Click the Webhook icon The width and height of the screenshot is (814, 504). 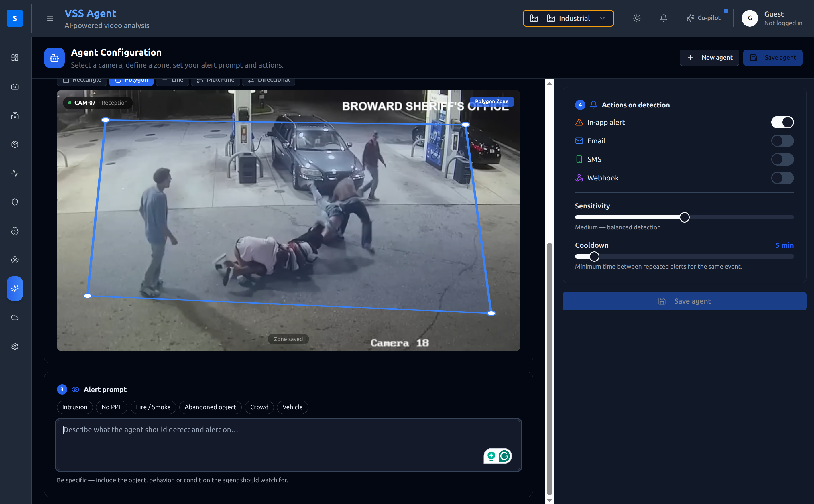click(x=579, y=178)
